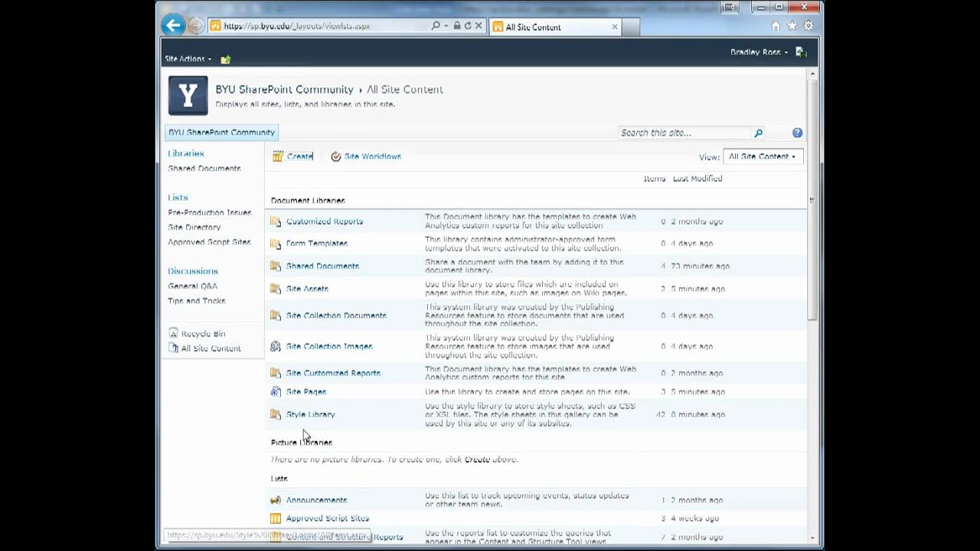
Task: Click the browser forward arrow button
Action: [x=196, y=26]
